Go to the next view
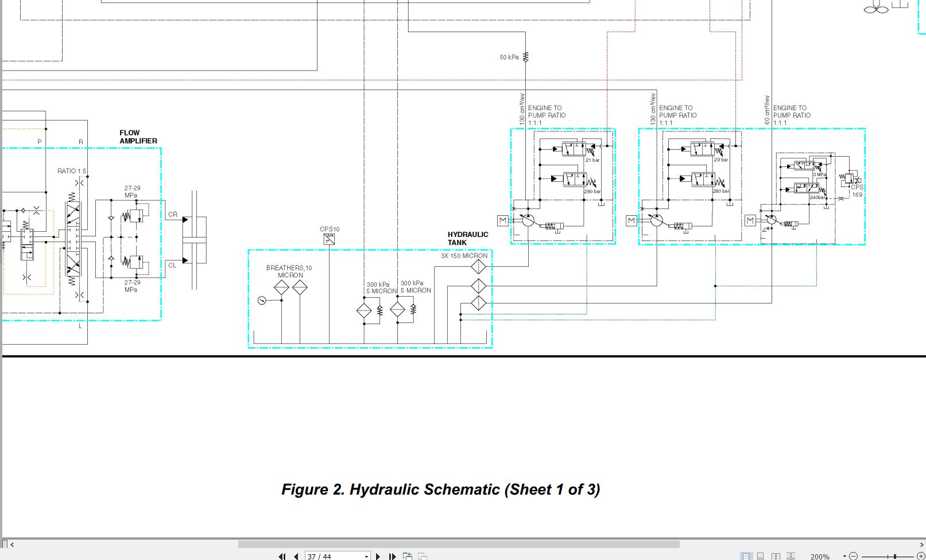 pos(423,556)
